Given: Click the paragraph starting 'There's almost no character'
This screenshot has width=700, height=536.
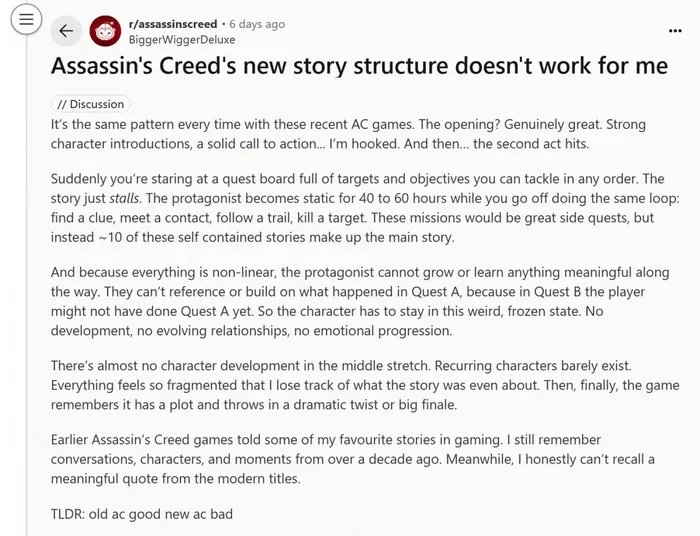Looking at the screenshot, I should point(365,385).
